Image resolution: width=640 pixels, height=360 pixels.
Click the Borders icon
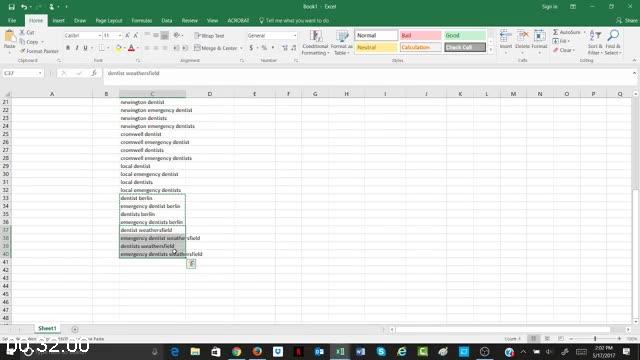(x=102, y=48)
